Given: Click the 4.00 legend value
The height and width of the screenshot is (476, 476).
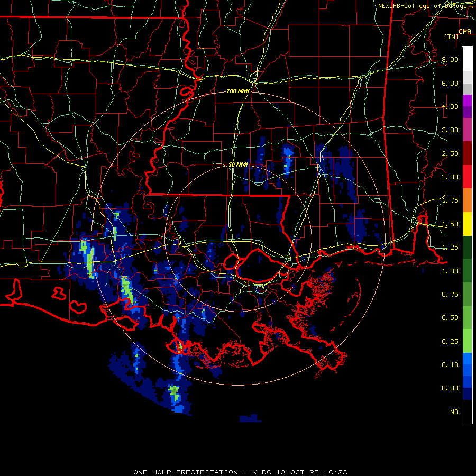Looking at the screenshot, I should (450, 106).
